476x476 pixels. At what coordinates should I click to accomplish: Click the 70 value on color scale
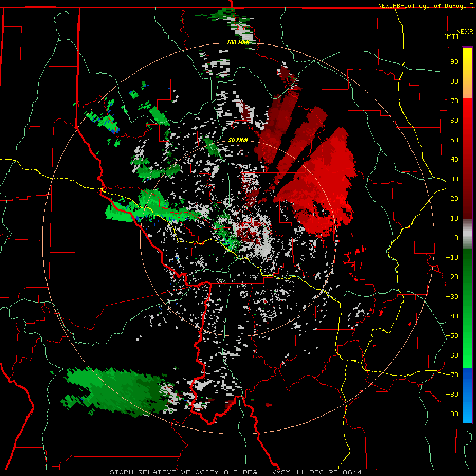click(x=454, y=101)
